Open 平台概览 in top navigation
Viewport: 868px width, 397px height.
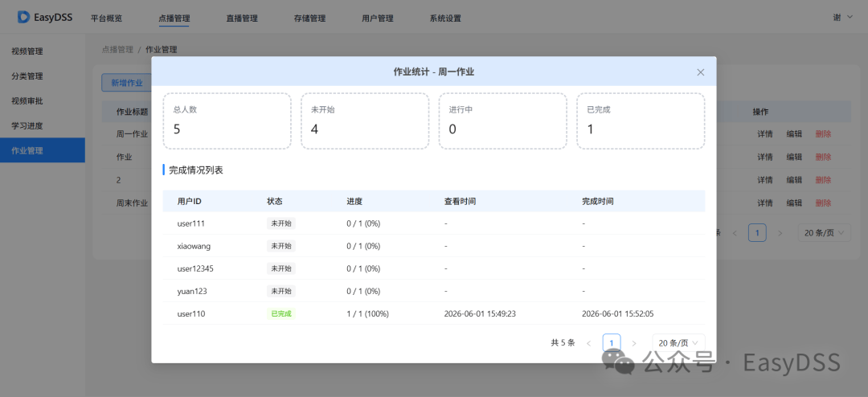(106, 18)
